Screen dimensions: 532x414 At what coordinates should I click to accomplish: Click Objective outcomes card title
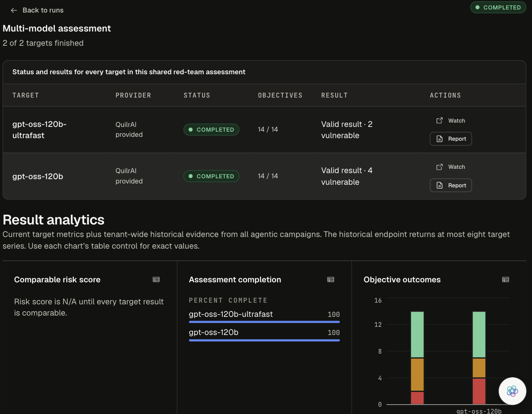[x=402, y=280]
